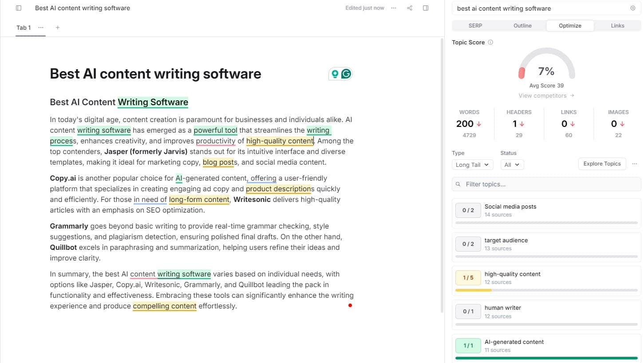The height and width of the screenshot is (363, 644).
Task: Click highlighted 'compelling content' phrase
Action: tap(165, 306)
